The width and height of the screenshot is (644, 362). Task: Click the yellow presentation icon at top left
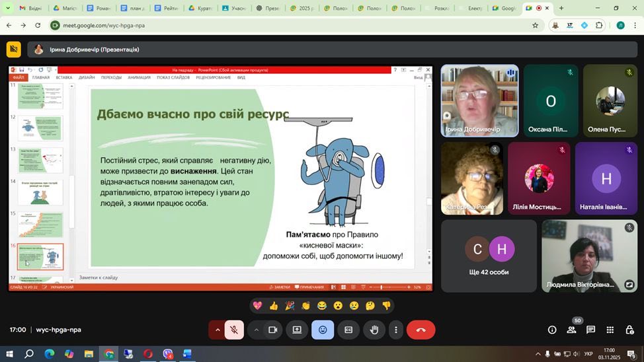tap(13, 50)
